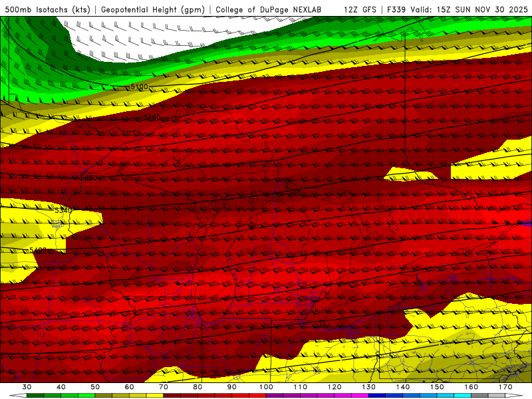Click the 40 value on the color scale
The width and height of the screenshot is (532, 399).
tap(61, 387)
